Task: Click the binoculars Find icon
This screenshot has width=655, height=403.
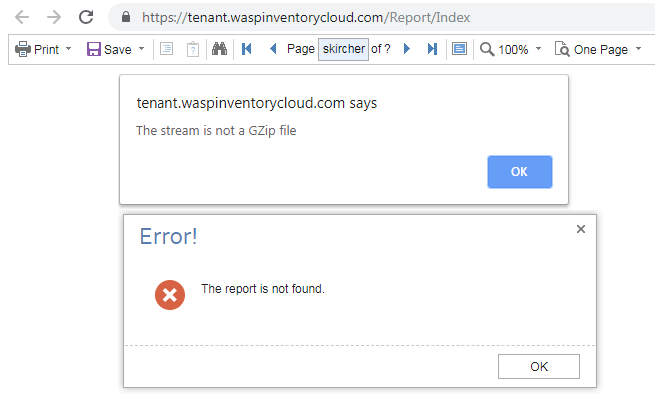Action: tap(219, 49)
